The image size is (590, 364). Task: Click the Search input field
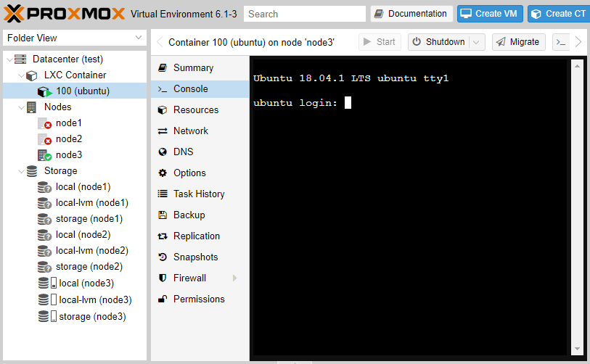point(305,14)
